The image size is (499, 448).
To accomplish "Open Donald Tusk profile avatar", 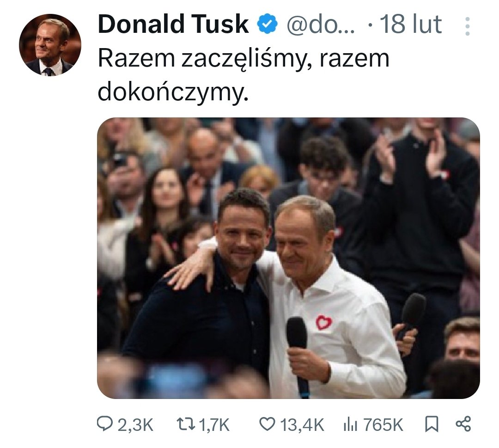I will 50,44.
